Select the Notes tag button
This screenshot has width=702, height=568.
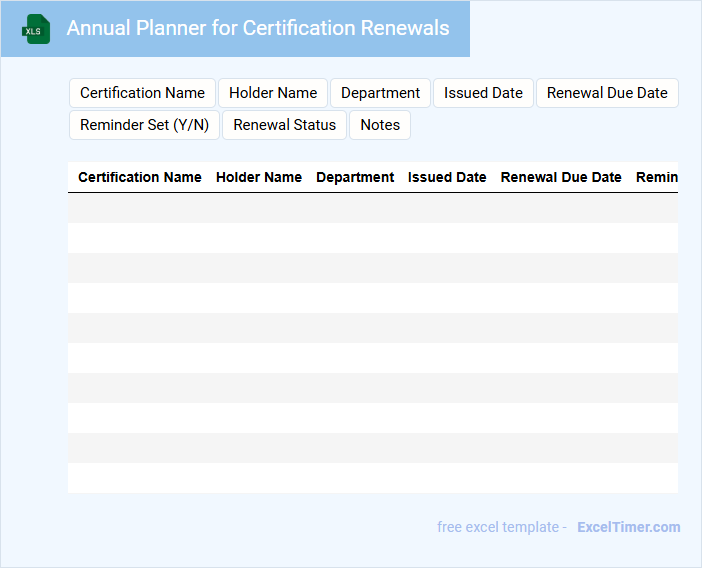380,125
